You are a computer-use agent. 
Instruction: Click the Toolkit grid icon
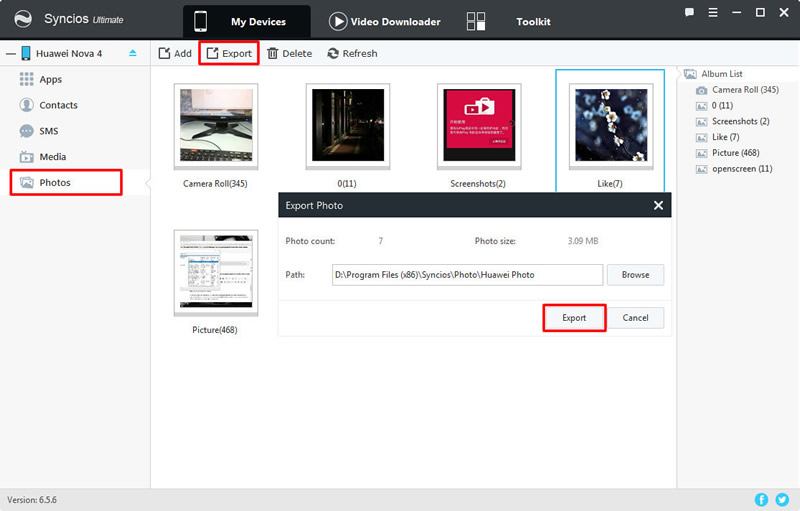pos(476,21)
